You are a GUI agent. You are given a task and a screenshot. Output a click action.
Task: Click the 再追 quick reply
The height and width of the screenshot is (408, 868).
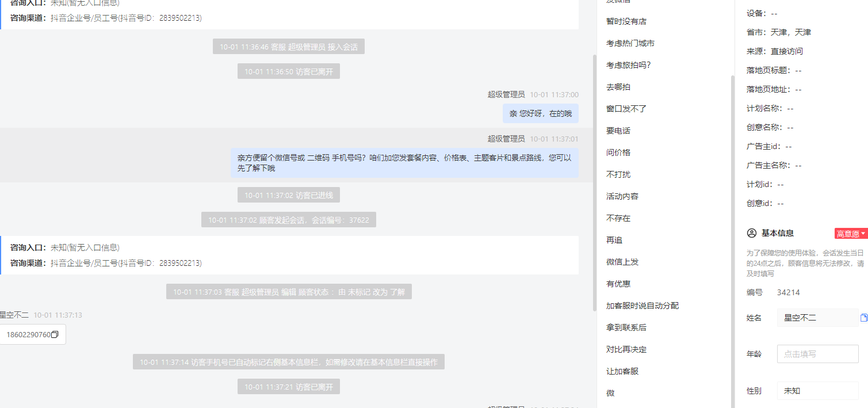pos(614,240)
